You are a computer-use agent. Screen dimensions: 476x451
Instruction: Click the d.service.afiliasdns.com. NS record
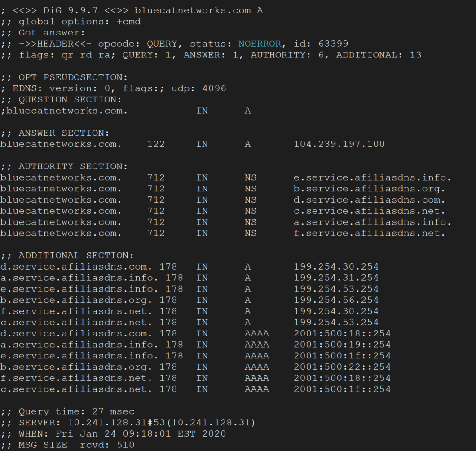pyautogui.click(x=223, y=200)
